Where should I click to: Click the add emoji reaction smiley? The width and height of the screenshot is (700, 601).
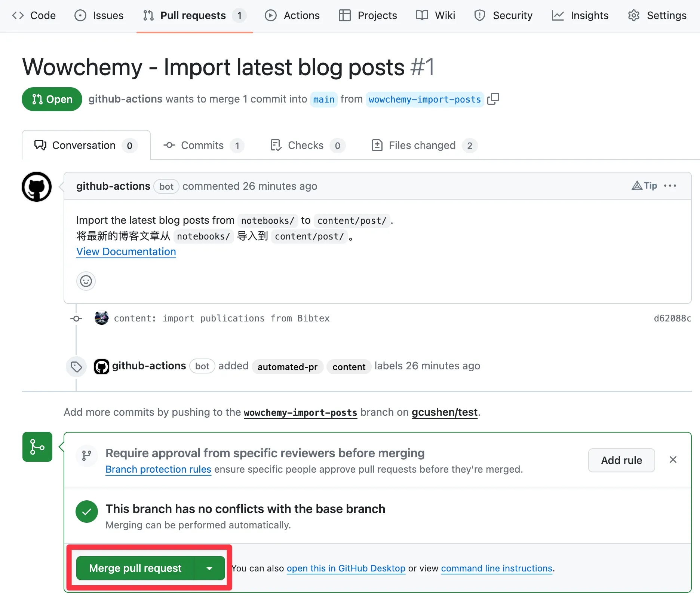tap(86, 281)
